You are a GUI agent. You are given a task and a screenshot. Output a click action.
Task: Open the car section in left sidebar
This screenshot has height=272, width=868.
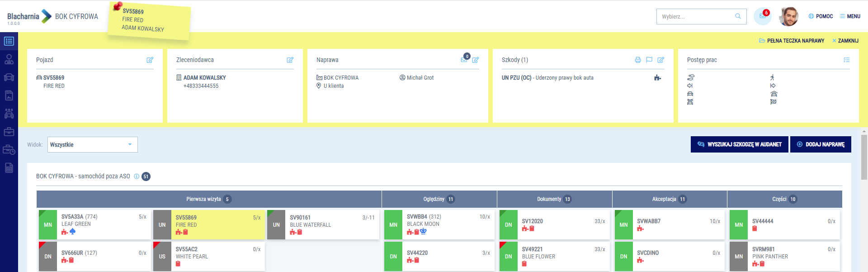(x=9, y=77)
